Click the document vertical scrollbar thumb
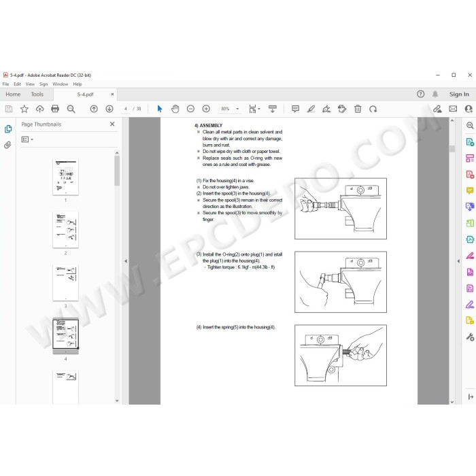 (x=452, y=149)
